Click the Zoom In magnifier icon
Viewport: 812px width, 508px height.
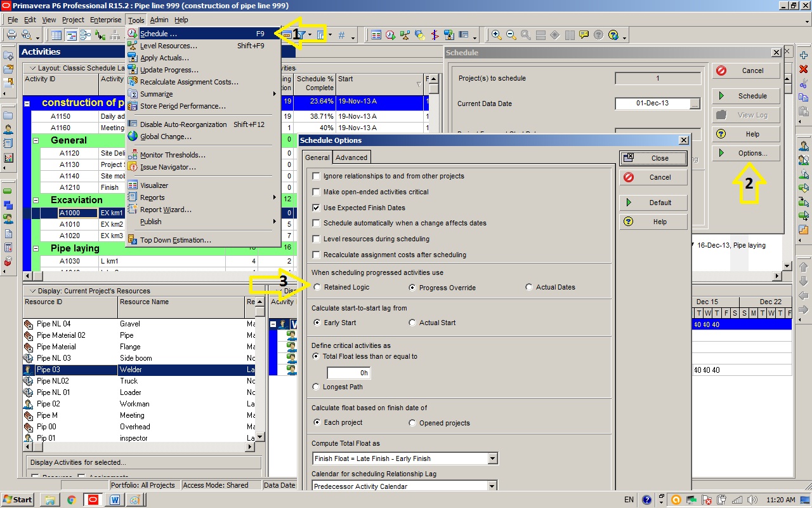tap(497, 35)
